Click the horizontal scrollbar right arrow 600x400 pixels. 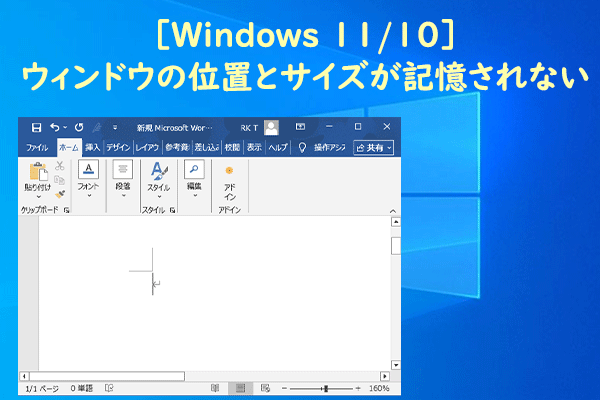(385, 376)
